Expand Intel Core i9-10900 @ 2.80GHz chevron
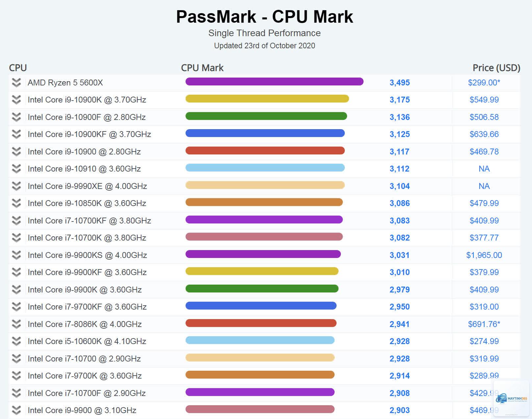 pos(16,151)
